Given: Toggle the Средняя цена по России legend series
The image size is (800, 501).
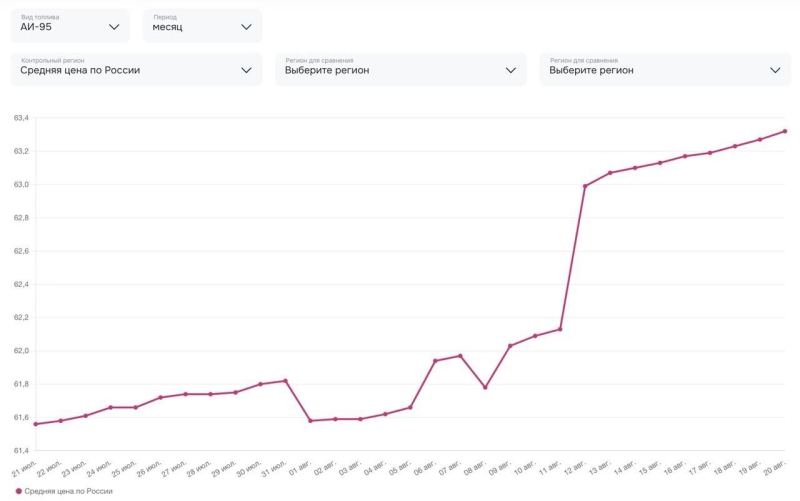Looking at the screenshot, I should pos(68,491).
